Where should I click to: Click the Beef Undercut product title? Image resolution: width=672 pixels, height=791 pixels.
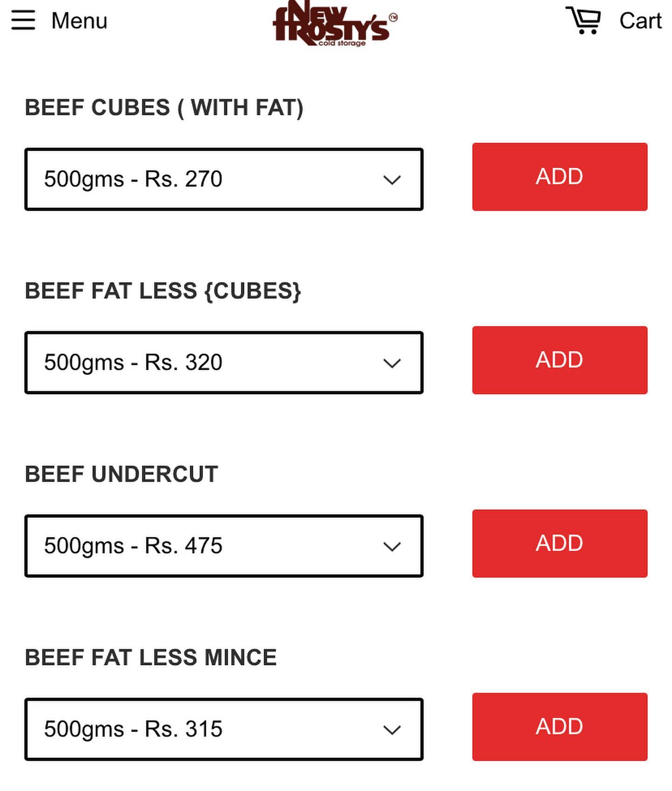pyautogui.click(x=121, y=474)
